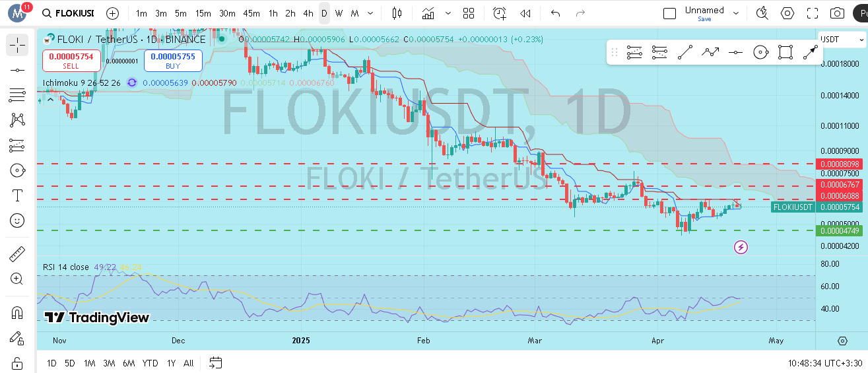Select the arrow tool in floating toolbar
Viewport: 868px width, 373px height.
[x=810, y=52]
